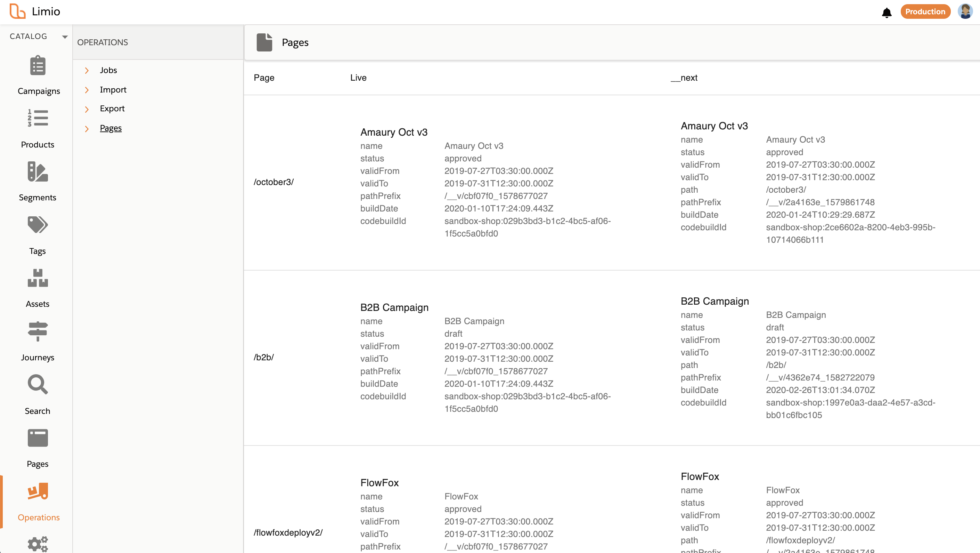Open the Journeys signpost icon
This screenshot has width=980, height=553.
point(38,331)
